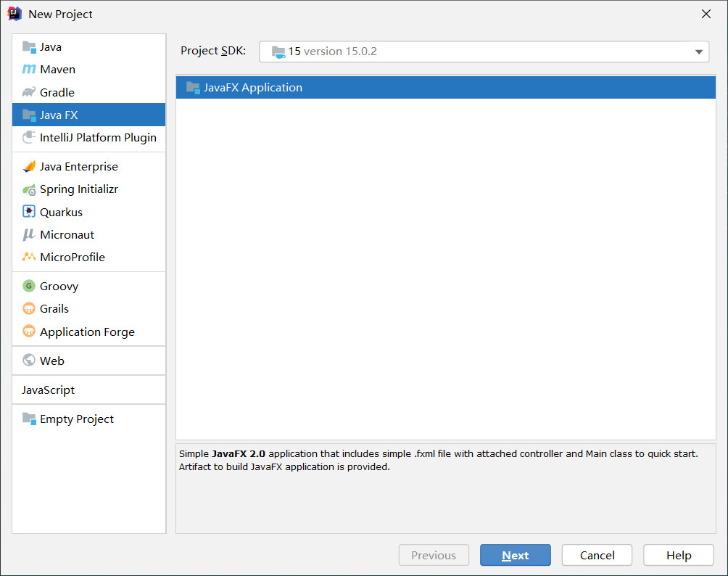Select the Quarkus project icon

[29, 212]
